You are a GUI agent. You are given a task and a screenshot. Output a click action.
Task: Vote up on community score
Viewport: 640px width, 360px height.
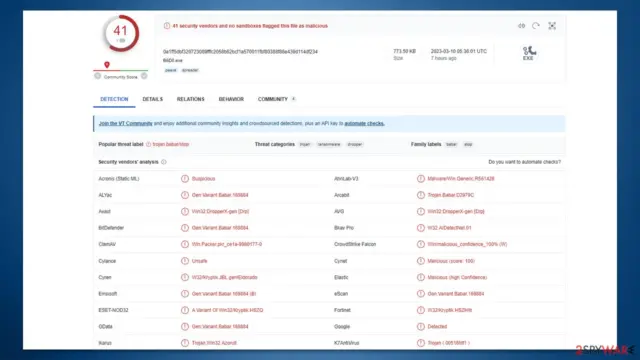[x=144, y=76]
